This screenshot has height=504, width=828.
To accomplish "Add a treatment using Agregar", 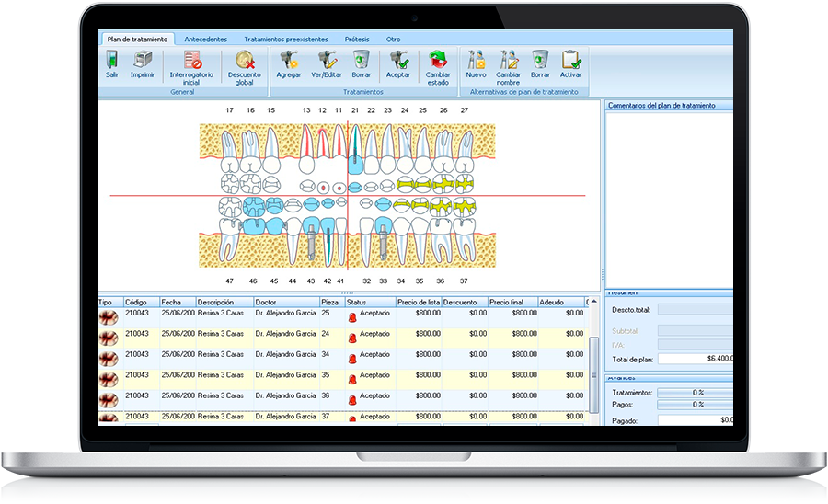I will click(289, 64).
